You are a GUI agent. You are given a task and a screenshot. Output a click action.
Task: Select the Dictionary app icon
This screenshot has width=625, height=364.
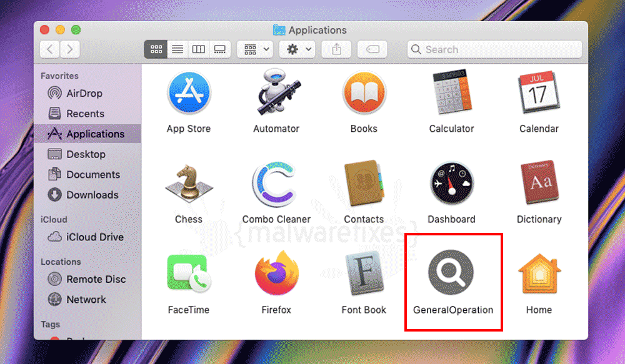coord(539,182)
